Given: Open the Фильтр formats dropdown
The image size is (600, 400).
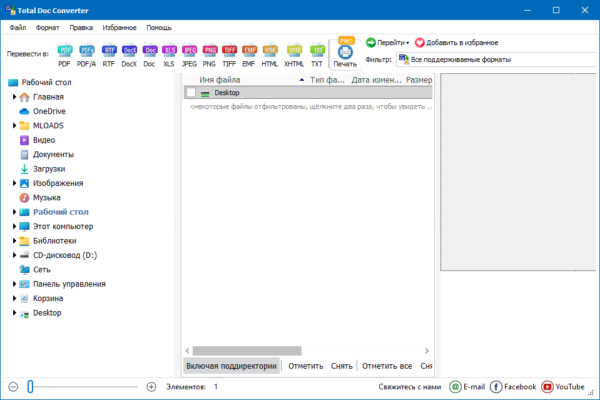Looking at the screenshot, I should 497,60.
